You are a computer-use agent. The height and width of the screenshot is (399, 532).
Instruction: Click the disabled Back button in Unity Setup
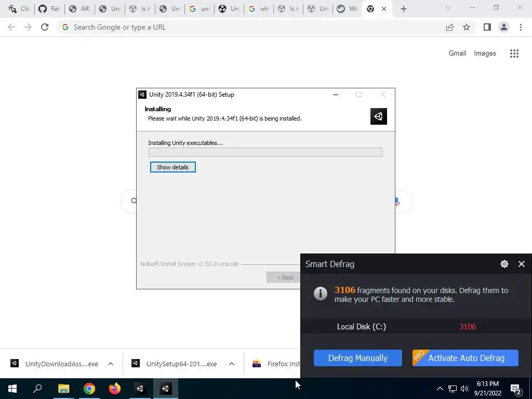click(x=284, y=277)
